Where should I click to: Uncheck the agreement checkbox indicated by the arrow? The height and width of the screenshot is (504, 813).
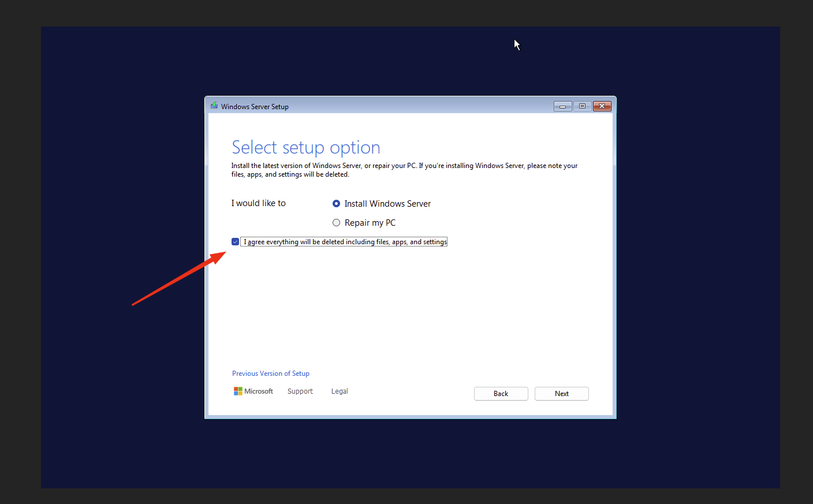pyautogui.click(x=235, y=241)
